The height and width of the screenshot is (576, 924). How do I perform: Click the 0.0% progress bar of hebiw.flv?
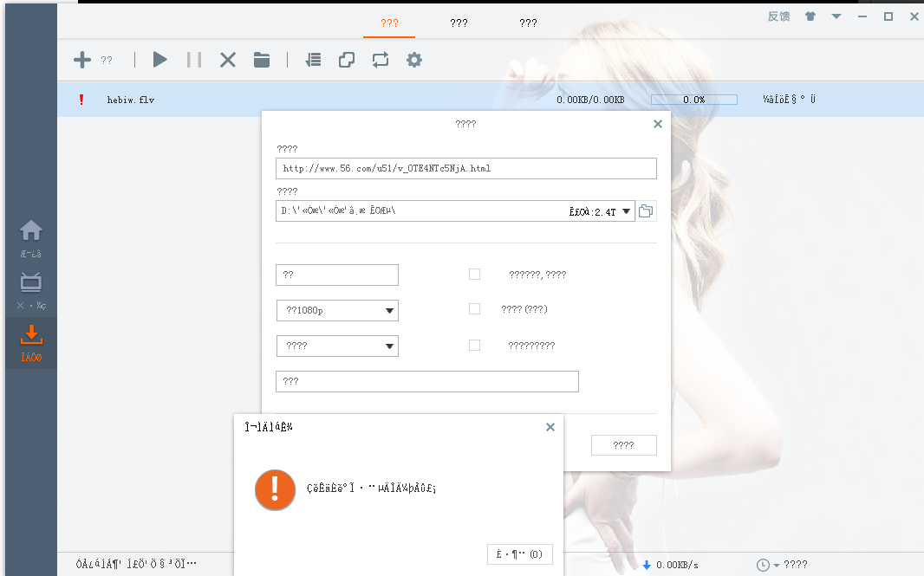pos(693,100)
